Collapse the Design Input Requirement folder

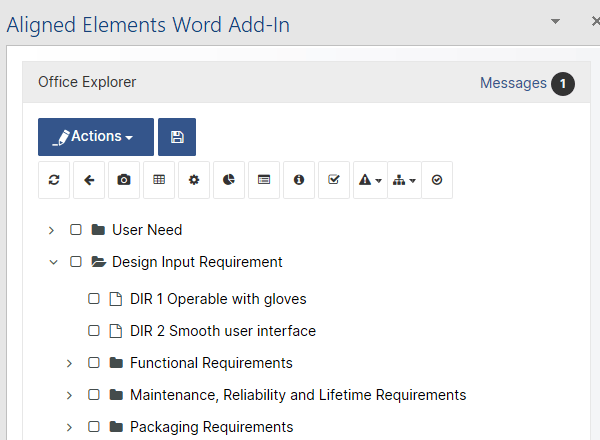(52, 262)
